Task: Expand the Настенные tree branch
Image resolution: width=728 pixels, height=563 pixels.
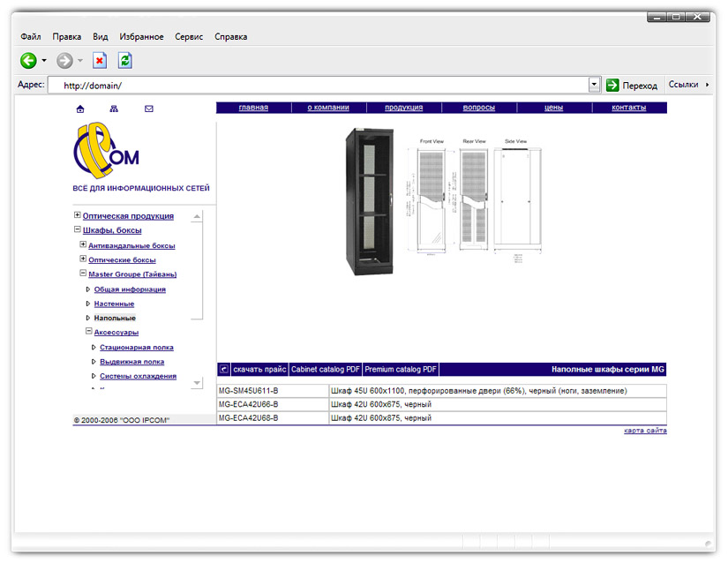Action: click(x=87, y=303)
